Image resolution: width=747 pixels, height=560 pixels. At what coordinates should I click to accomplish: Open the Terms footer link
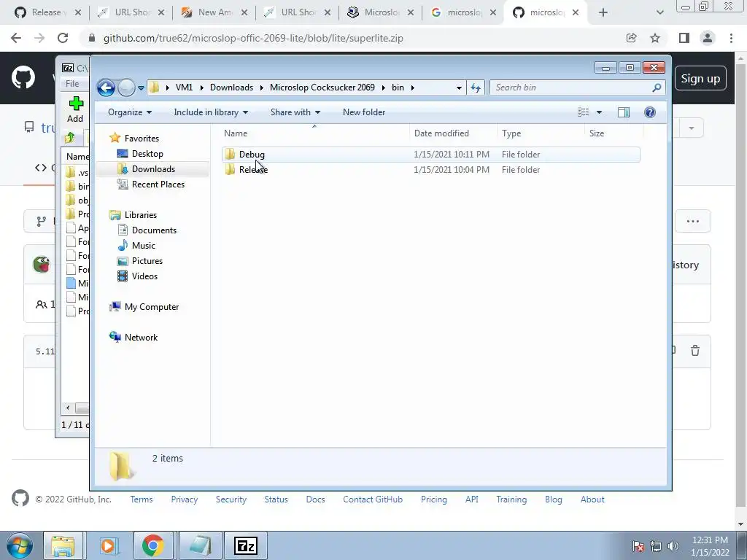coord(142,499)
